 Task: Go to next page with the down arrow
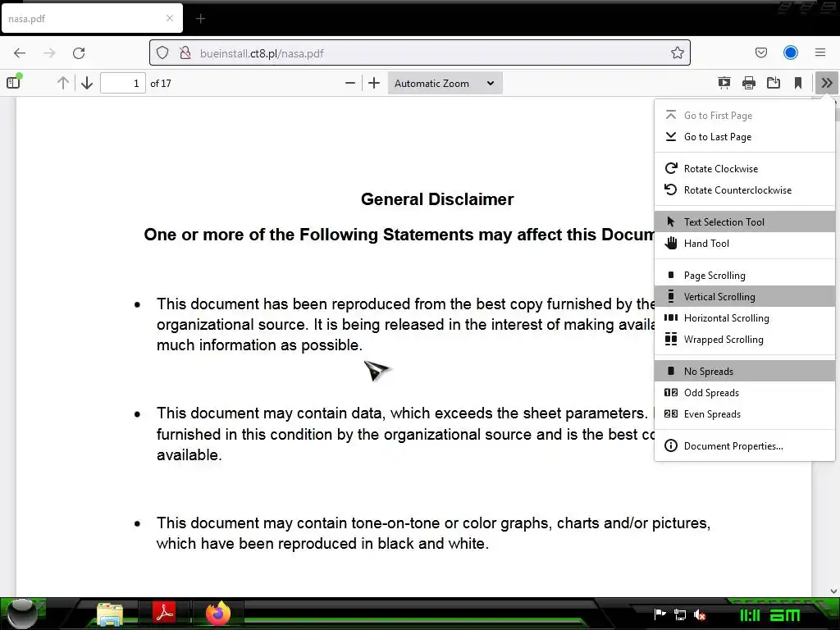pos(87,83)
